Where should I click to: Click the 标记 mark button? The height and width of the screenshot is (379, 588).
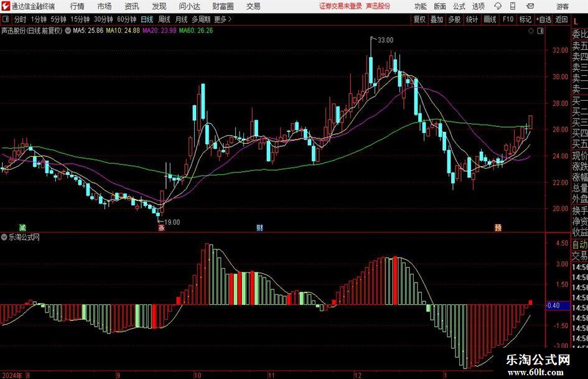525,19
